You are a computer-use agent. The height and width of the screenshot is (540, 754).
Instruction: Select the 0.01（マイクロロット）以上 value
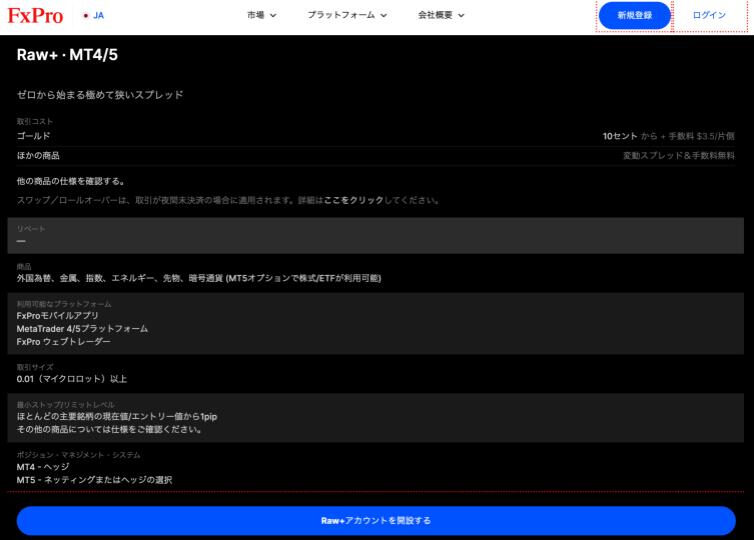point(72,379)
